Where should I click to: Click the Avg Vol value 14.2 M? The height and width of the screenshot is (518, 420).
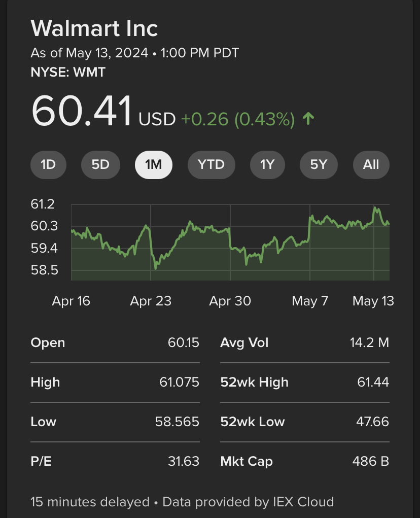[369, 342]
